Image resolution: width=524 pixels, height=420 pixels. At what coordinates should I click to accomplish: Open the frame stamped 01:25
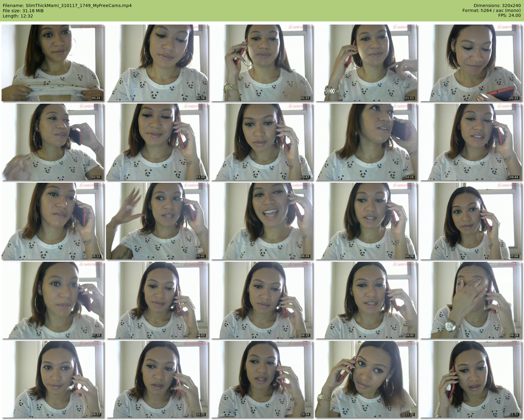pos(262,63)
